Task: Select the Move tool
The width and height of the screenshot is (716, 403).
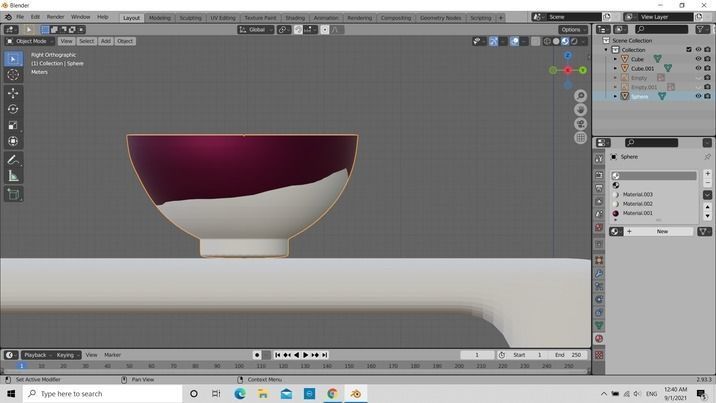Action: click(x=13, y=93)
